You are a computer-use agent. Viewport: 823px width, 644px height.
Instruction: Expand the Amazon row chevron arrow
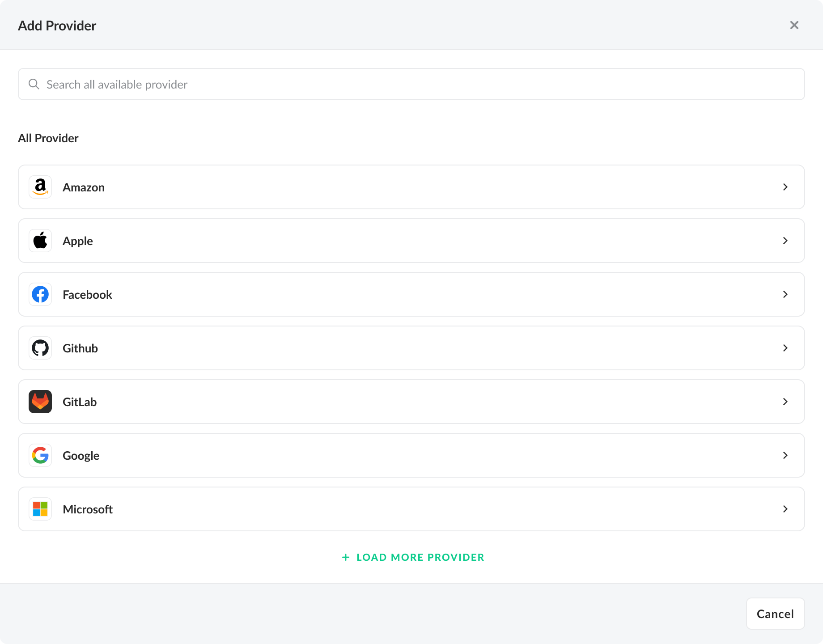(785, 187)
